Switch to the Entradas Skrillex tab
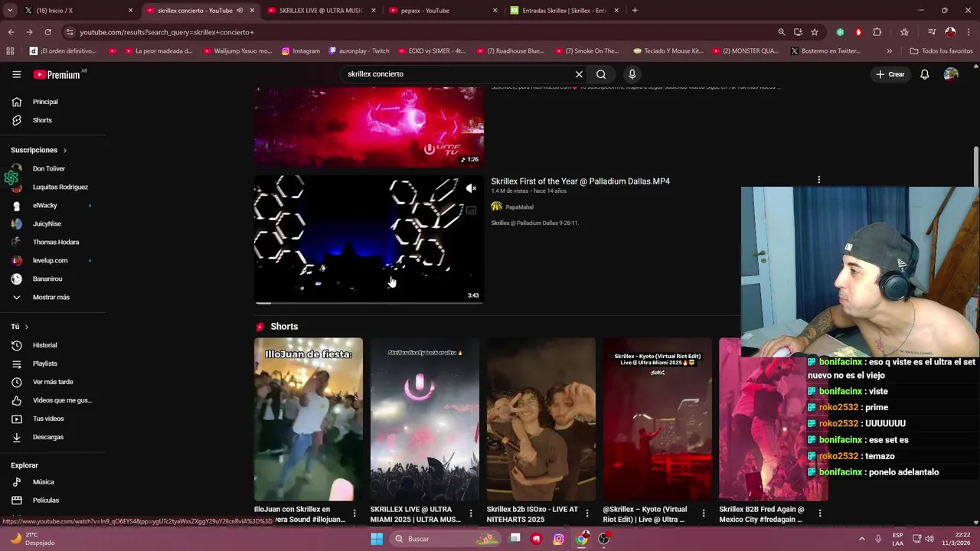 point(563,11)
